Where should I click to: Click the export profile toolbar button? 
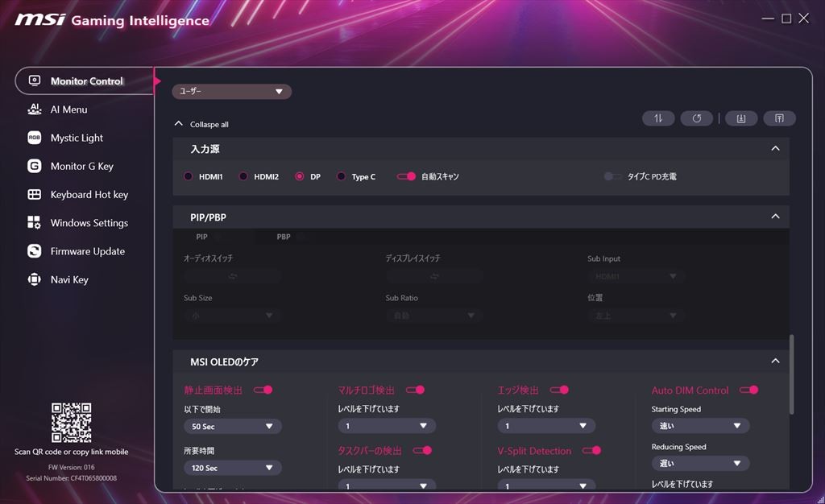click(779, 118)
